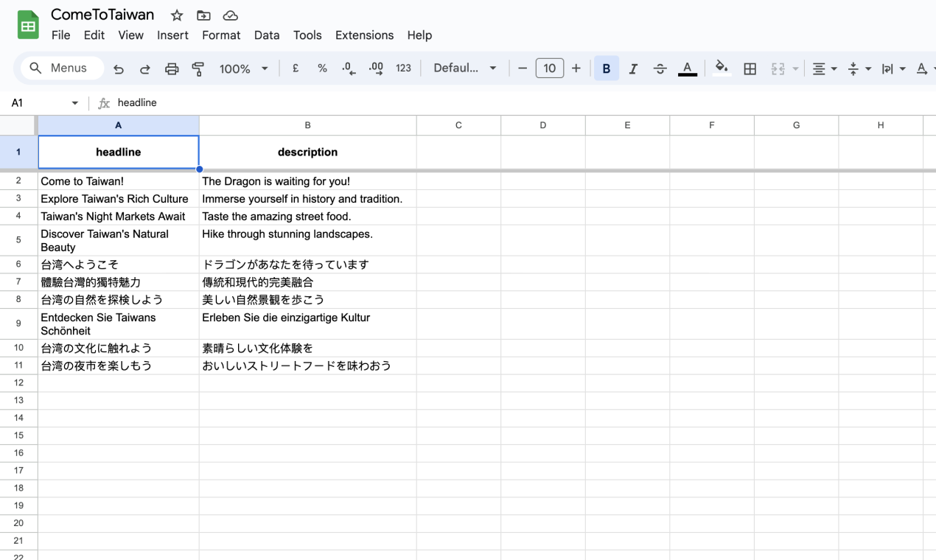Select column B header
Screen dimensions: 936x560
tap(307, 125)
